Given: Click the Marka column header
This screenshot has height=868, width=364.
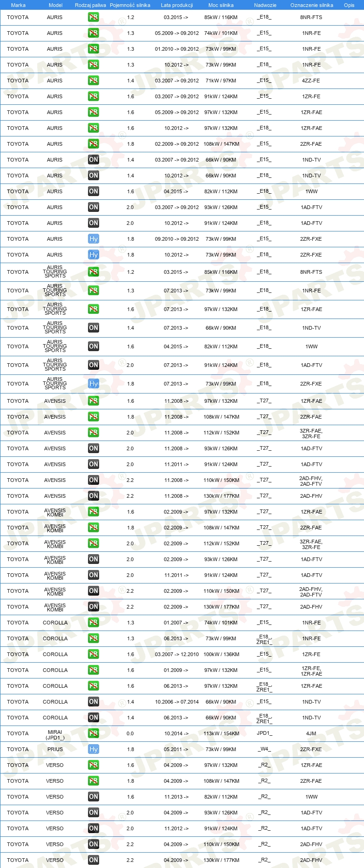Looking at the screenshot, I should (18, 5).
